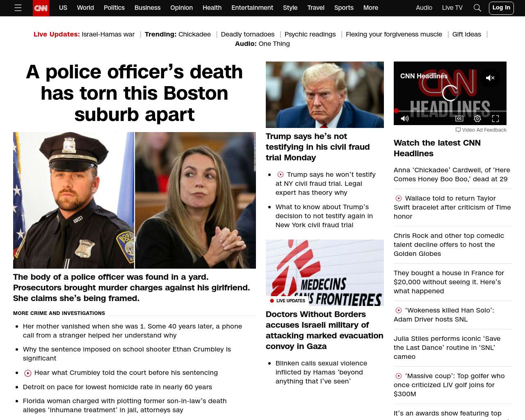Image resolution: width=525 pixels, height=420 pixels.
Task: Open Chris Rock Golden Globes story
Action: (449, 245)
